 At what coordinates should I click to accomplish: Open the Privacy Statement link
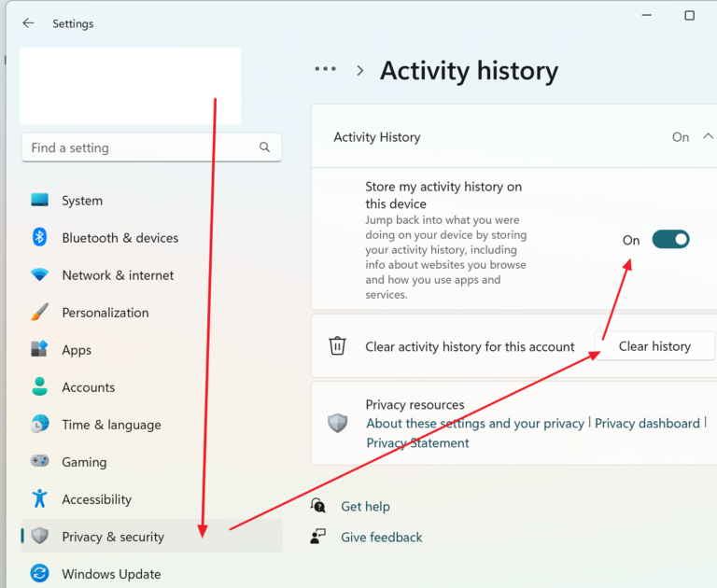tap(417, 442)
